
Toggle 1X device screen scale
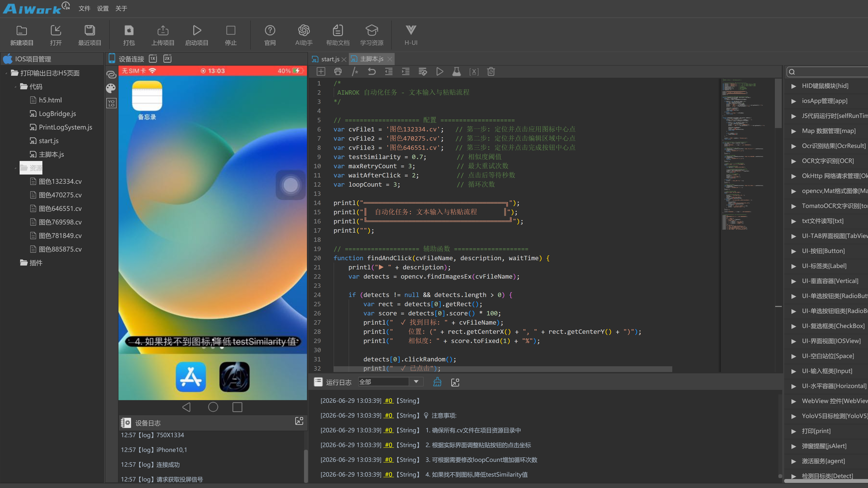pyautogui.click(x=153, y=59)
